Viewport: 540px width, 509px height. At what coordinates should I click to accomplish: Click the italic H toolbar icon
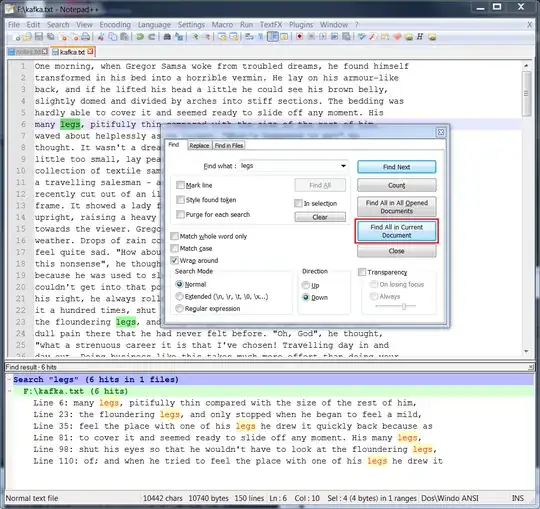coord(420,37)
